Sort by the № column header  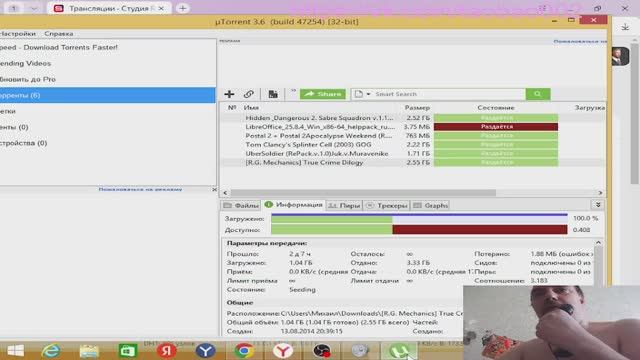tap(232, 108)
